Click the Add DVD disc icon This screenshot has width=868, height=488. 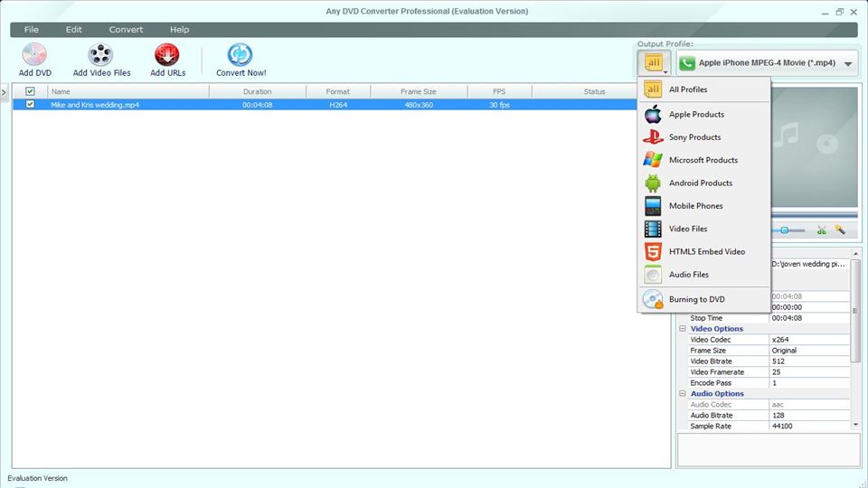tap(34, 54)
